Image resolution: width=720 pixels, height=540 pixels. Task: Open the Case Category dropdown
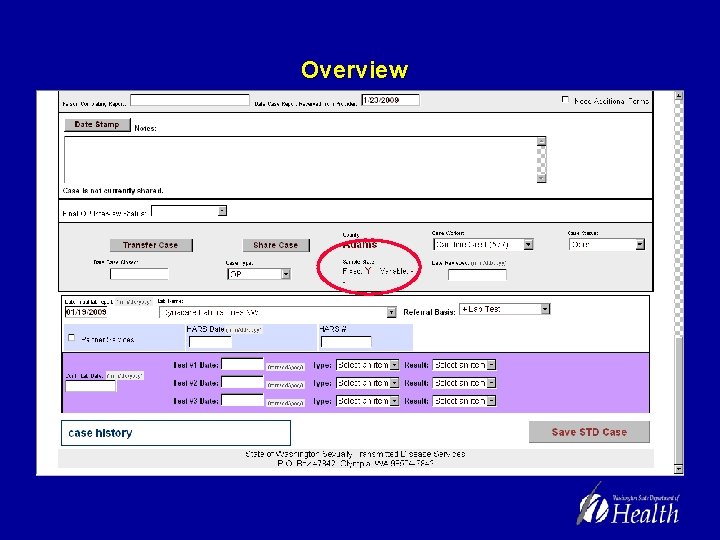point(483,245)
